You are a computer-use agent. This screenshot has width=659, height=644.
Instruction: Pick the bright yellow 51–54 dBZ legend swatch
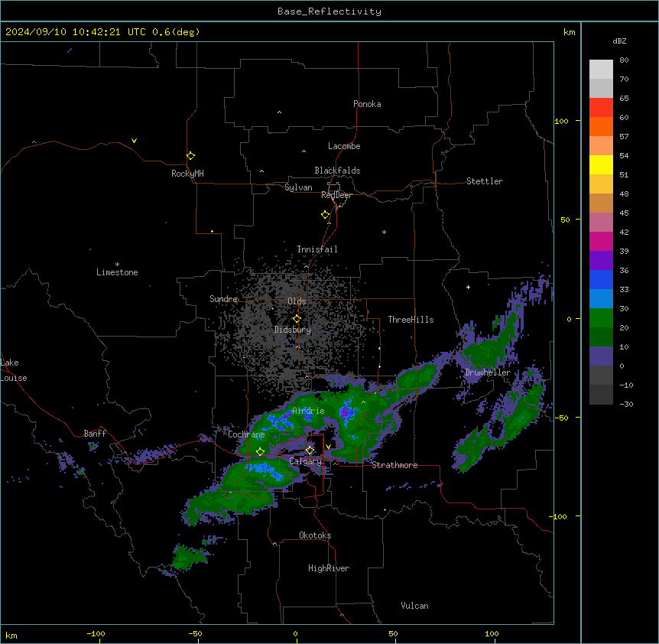coord(601,164)
